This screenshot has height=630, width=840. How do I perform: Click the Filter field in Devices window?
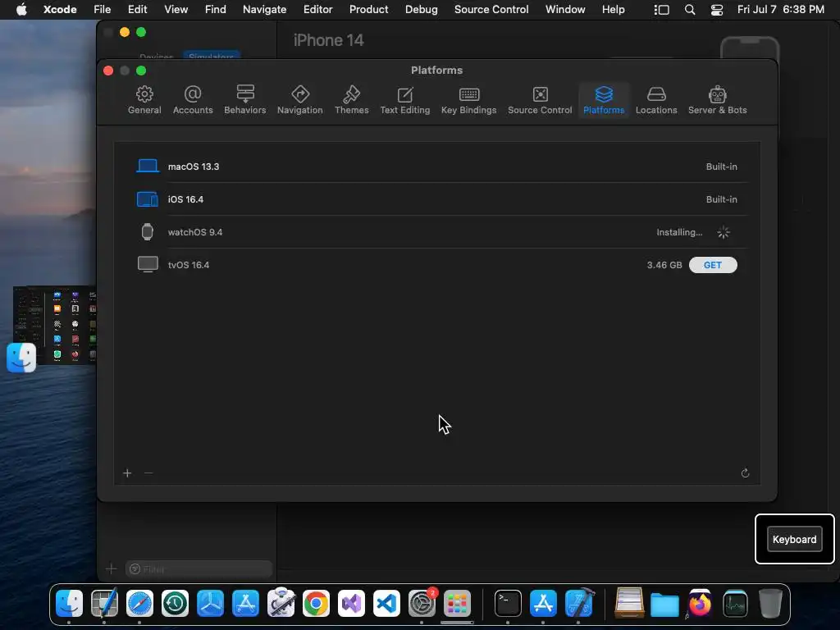[x=199, y=569]
